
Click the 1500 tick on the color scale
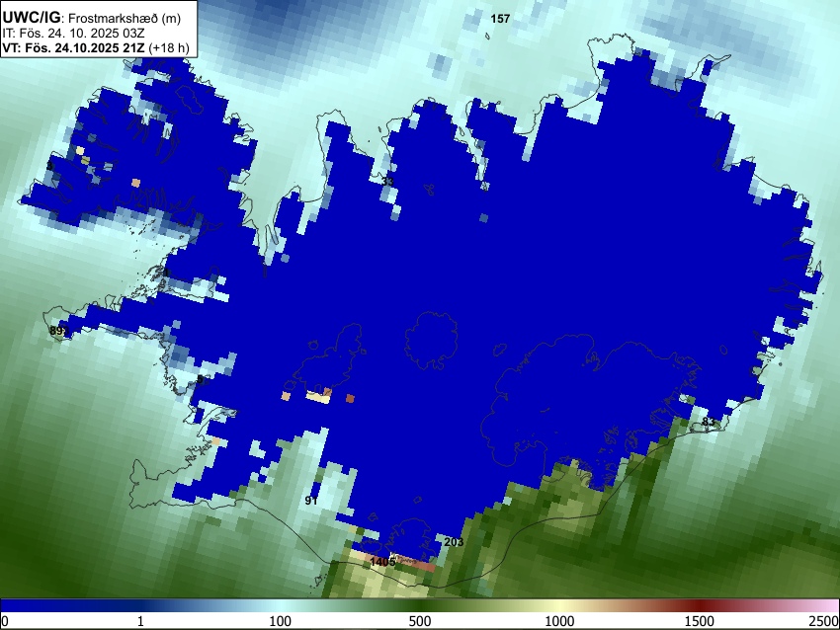700,621
